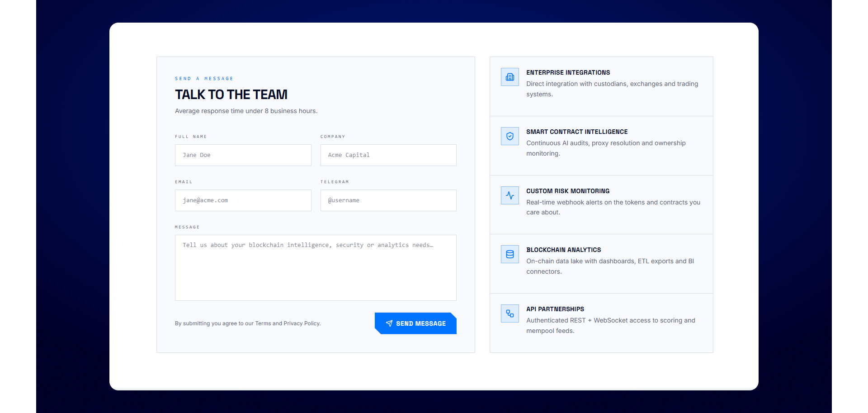Click the Smart Contract Intelligence shield icon

click(x=510, y=136)
